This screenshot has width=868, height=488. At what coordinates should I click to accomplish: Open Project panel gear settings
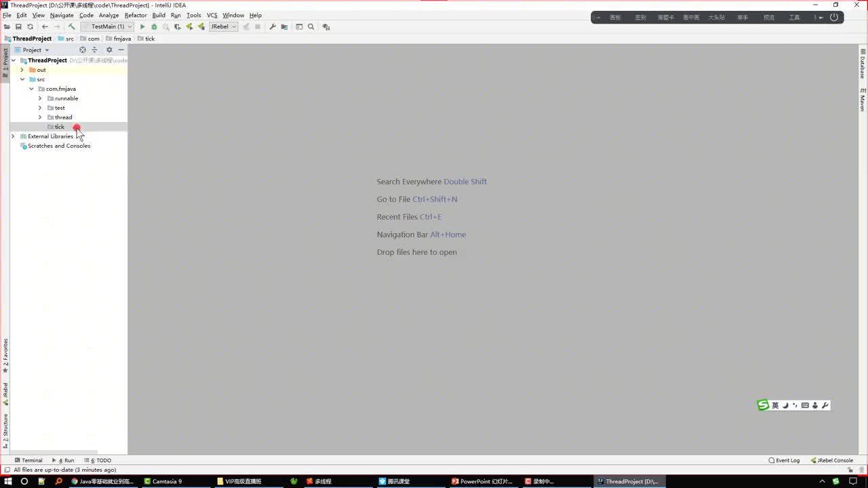tap(109, 49)
